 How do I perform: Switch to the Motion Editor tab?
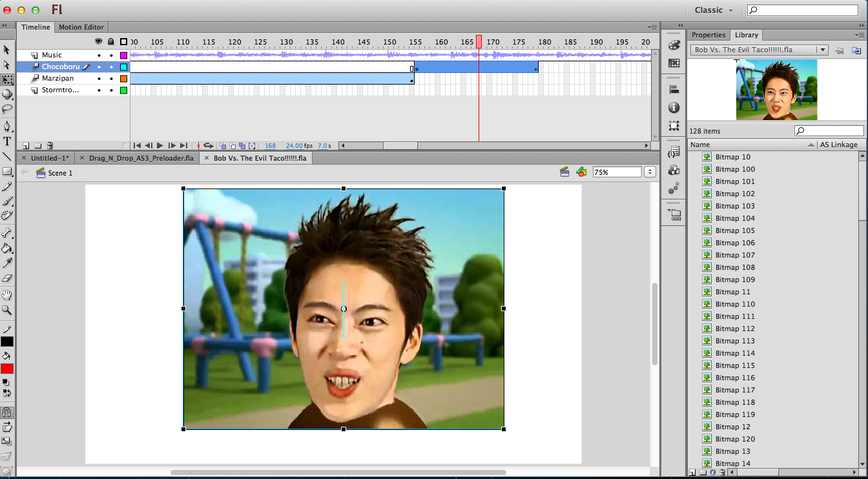coord(81,27)
